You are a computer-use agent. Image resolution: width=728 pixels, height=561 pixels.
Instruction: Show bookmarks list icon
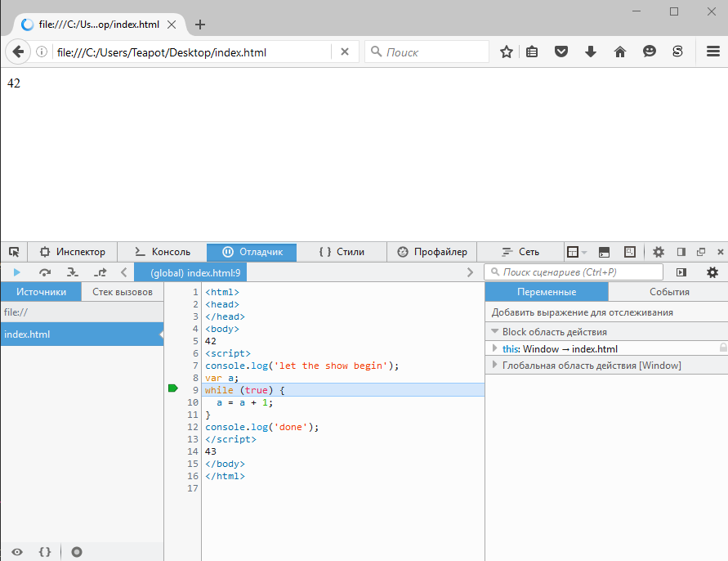532,52
